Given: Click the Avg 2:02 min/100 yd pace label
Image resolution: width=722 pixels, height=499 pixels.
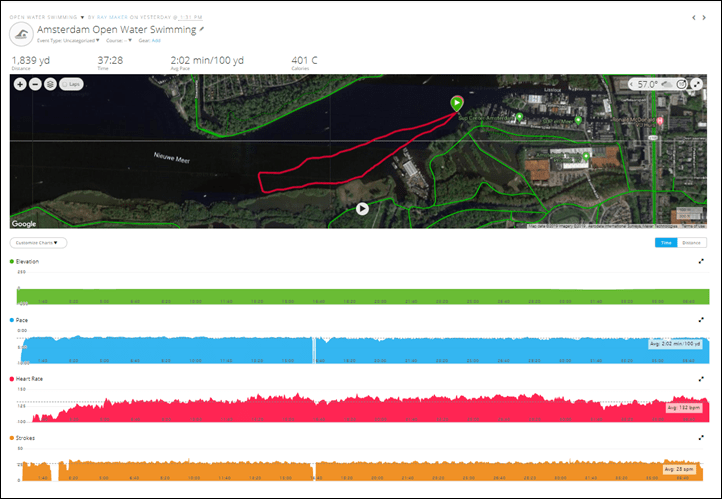Looking at the screenshot, I should coord(675,344).
